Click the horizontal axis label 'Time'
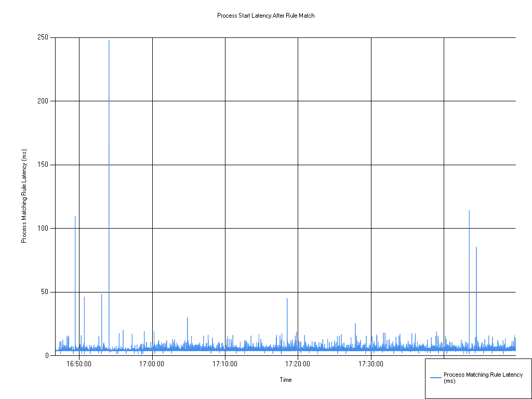 (285, 380)
